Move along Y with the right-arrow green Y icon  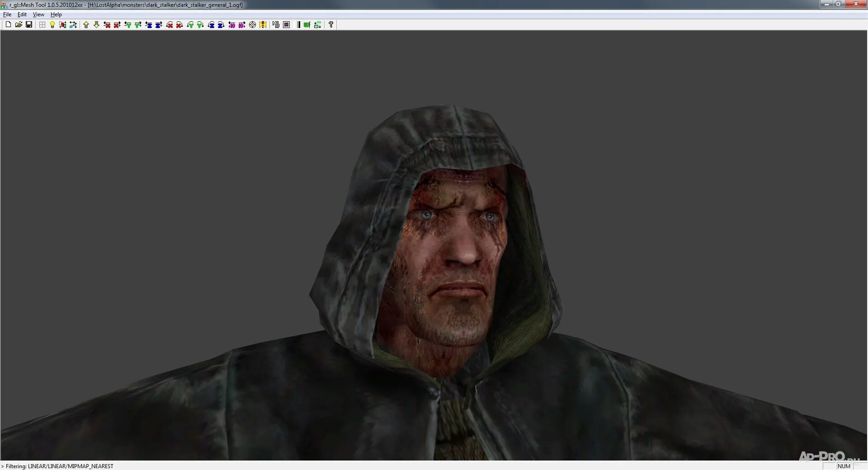(138, 25)
